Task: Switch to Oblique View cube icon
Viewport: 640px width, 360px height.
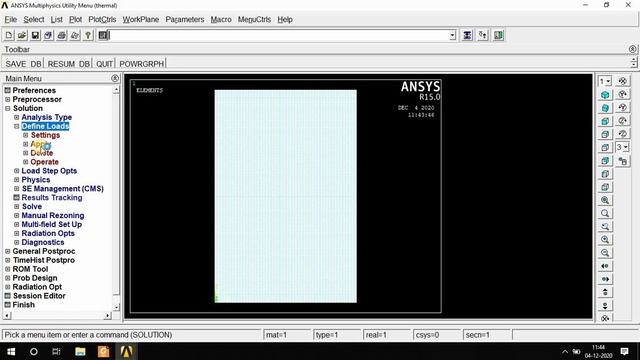Action: click(605, 108)
